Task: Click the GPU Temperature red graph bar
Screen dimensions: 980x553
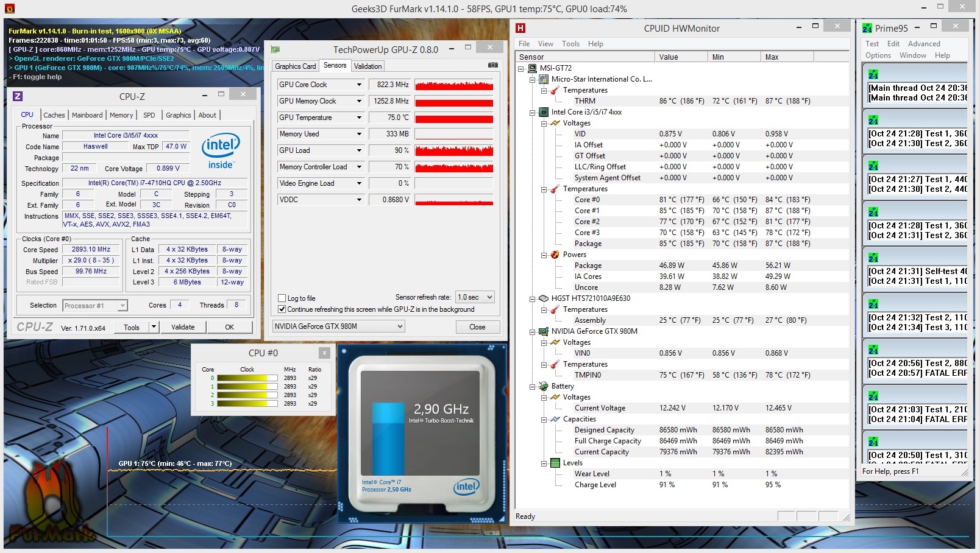Action: 454,118
